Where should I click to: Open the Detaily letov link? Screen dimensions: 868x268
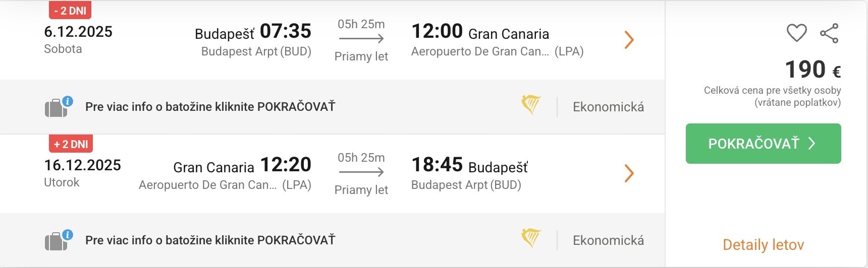(x=763, y=245)
